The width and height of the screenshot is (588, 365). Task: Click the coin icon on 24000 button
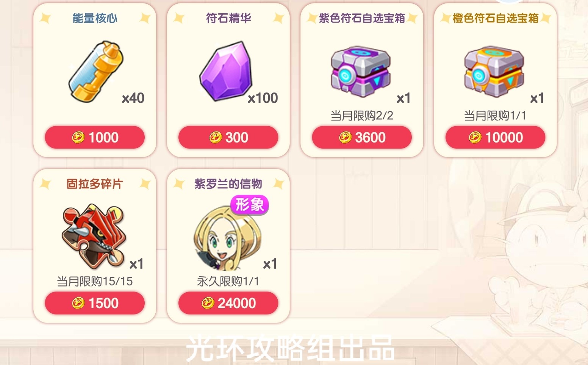click(208, 303)
